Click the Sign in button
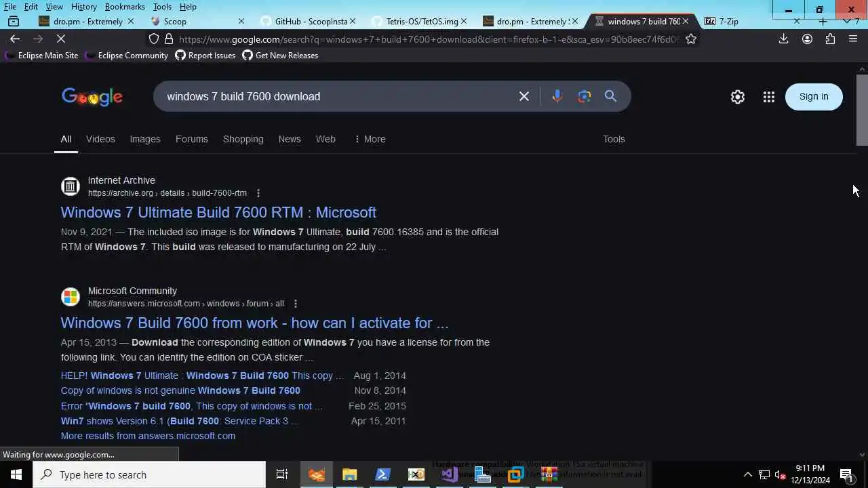This screenshot has height=488, width=868. pos(814,96)
